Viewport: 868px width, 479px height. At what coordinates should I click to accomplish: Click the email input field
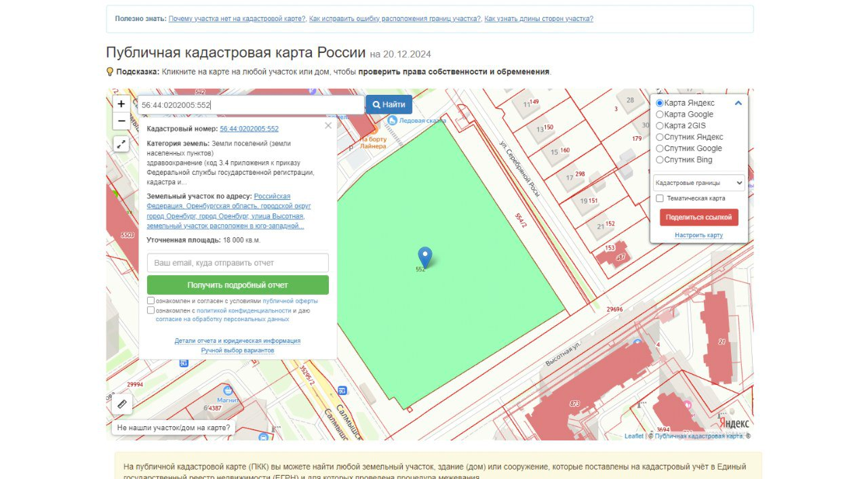(237, 263)
